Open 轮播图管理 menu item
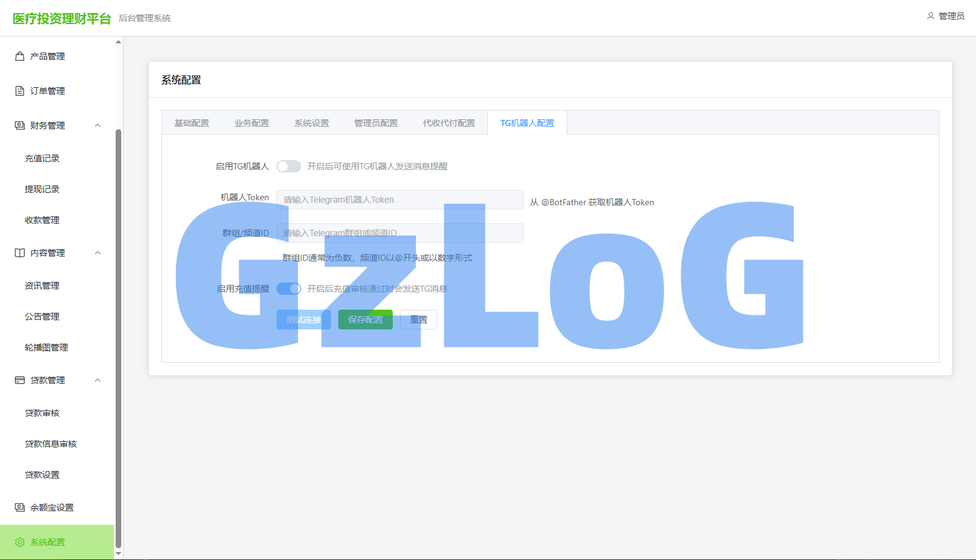Screen dimensions: 976x560 pyautogui.click(x=57, y=347)
